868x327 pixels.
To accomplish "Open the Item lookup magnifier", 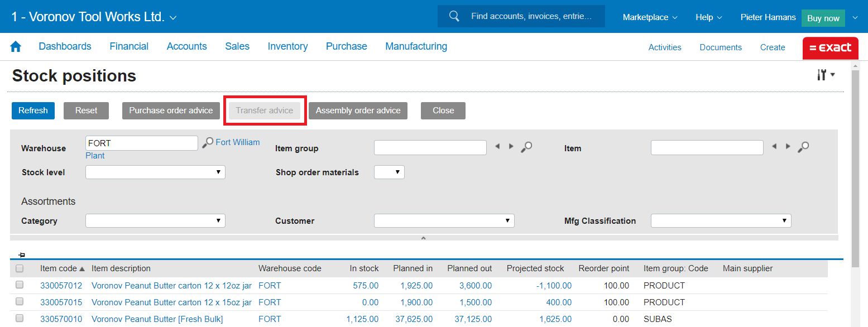I will click(x=803, y=147).
